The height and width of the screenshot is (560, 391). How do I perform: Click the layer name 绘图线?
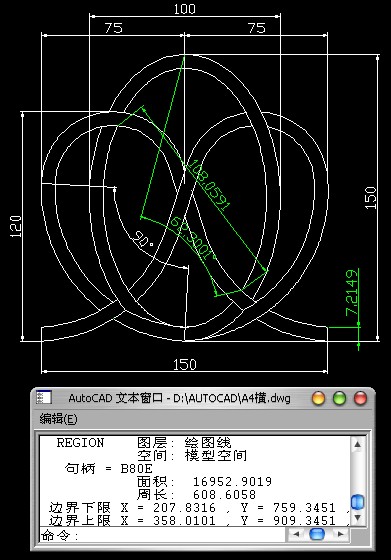(x=208, y=443)
